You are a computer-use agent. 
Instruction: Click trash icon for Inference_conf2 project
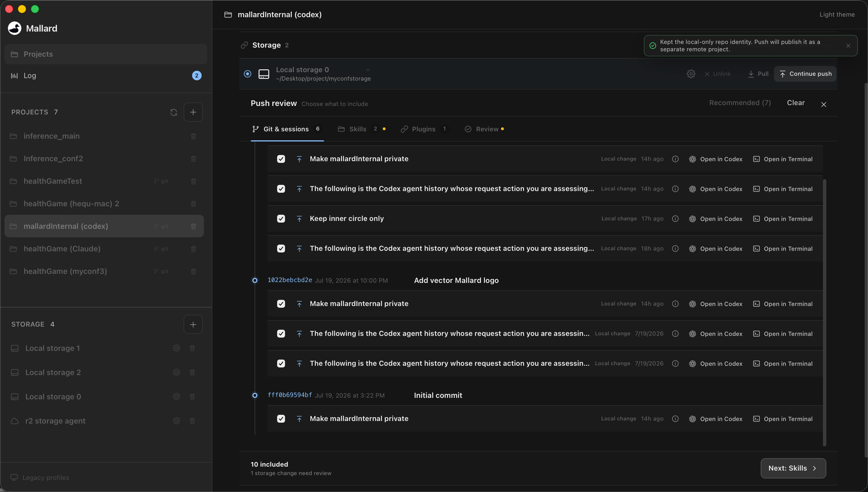click(193, 158)
